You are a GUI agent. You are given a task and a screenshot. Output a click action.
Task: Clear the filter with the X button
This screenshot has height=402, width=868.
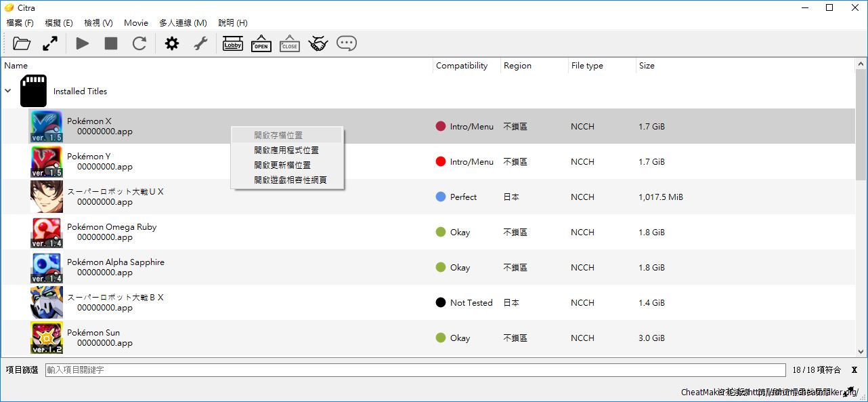click(x=854, y=370)
